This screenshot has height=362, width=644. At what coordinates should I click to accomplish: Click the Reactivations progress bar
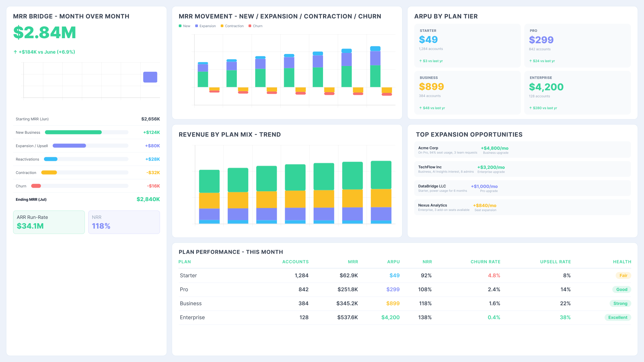(x=86, y=159)
